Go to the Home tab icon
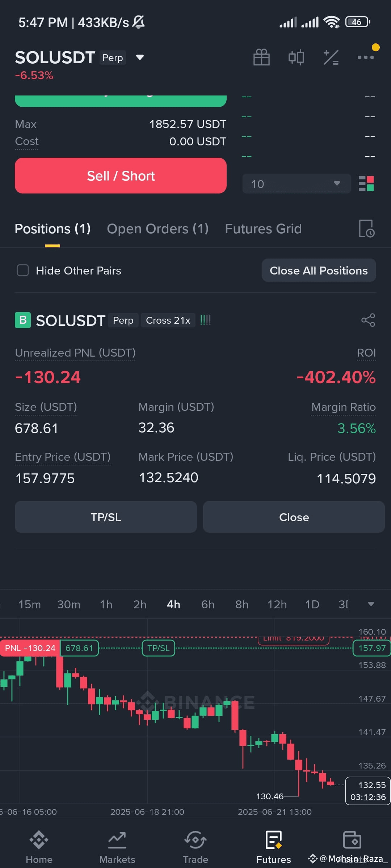 39,840
